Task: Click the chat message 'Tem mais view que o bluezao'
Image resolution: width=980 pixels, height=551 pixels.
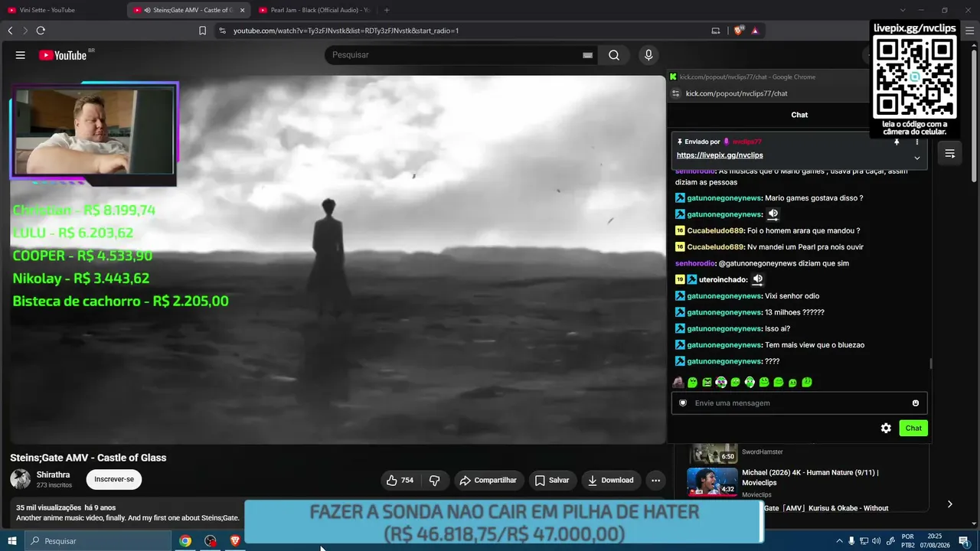Action: [815, 345]
